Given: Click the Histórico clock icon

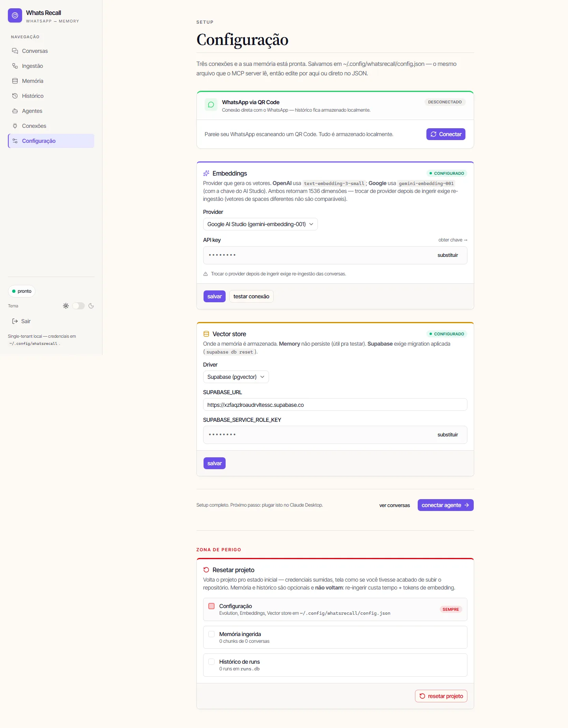Looking at the screenshot, I should (15, 96).
